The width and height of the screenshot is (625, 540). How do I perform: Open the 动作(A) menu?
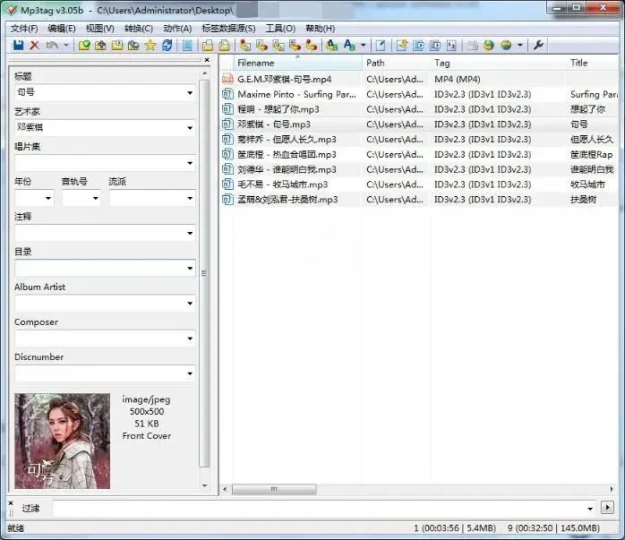coord(177,28)
